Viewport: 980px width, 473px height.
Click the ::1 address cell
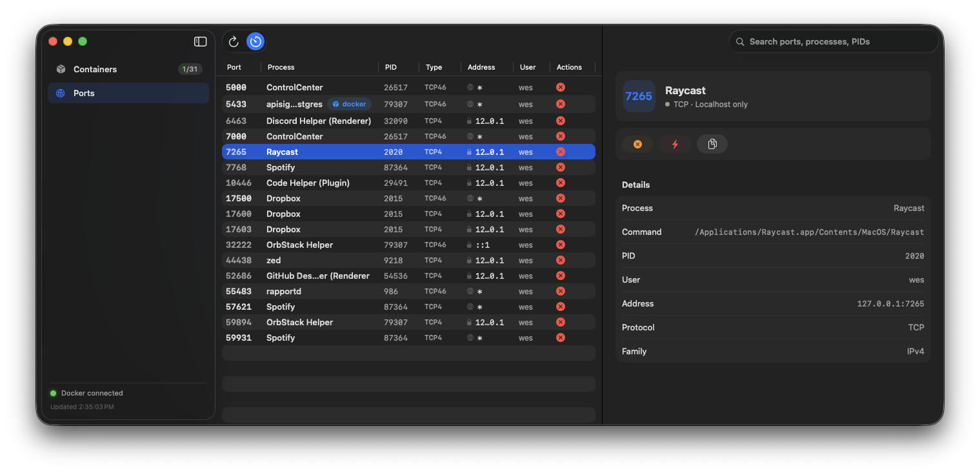(x=482, y=245)
